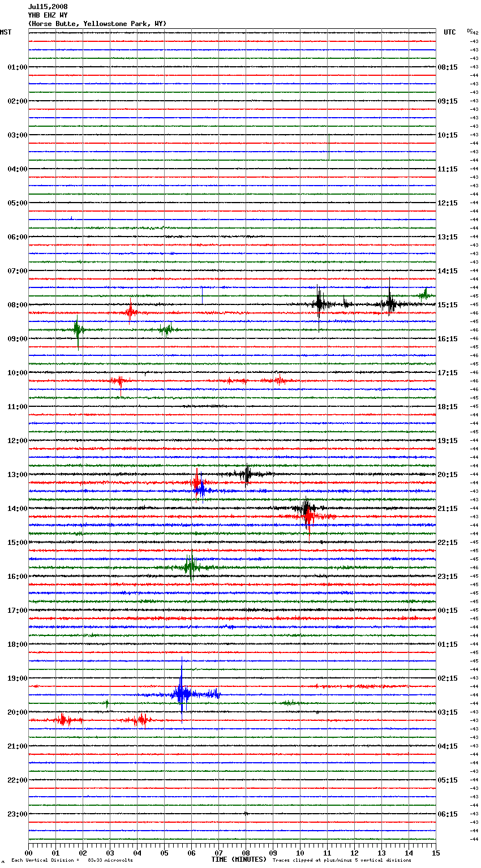Pick the 07:00 MST time label
Screen dimensions: 481x868
coord(18,271)
